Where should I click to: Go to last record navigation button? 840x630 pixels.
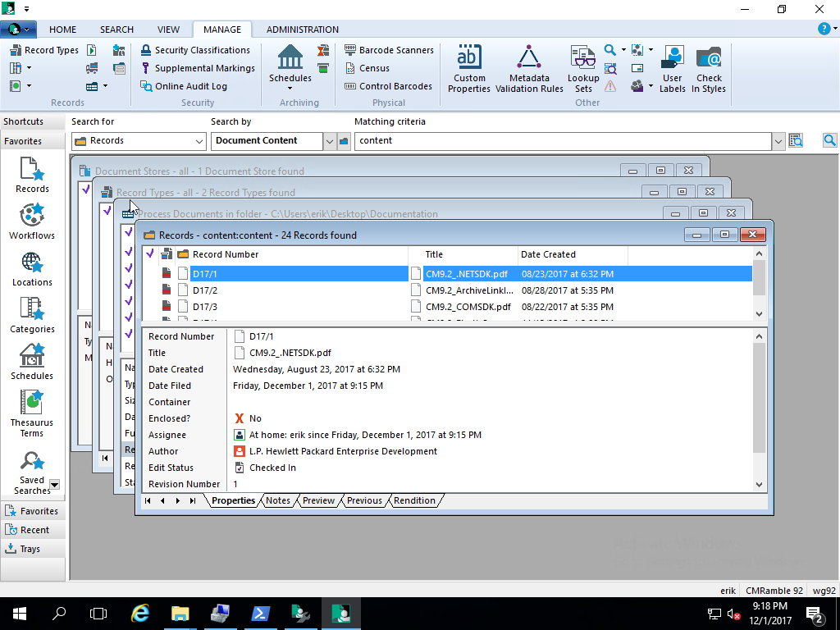click(193, 501)
